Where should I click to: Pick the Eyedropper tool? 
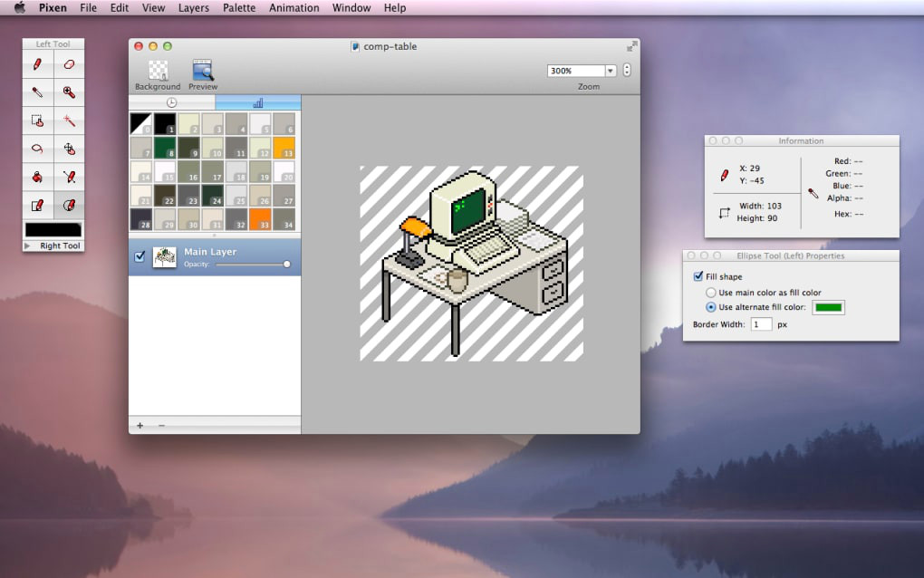(x=37, y=92)
